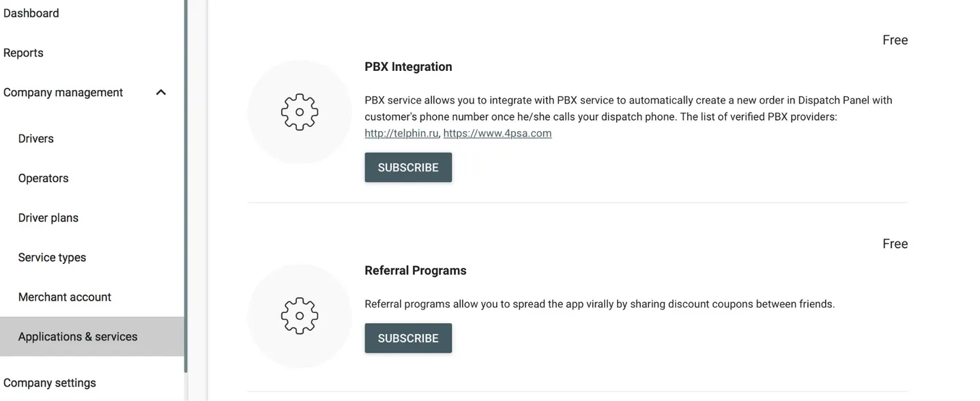Open the Reports page
The width and height of the screenshot is (980, 401).
(x=23, y=53)
